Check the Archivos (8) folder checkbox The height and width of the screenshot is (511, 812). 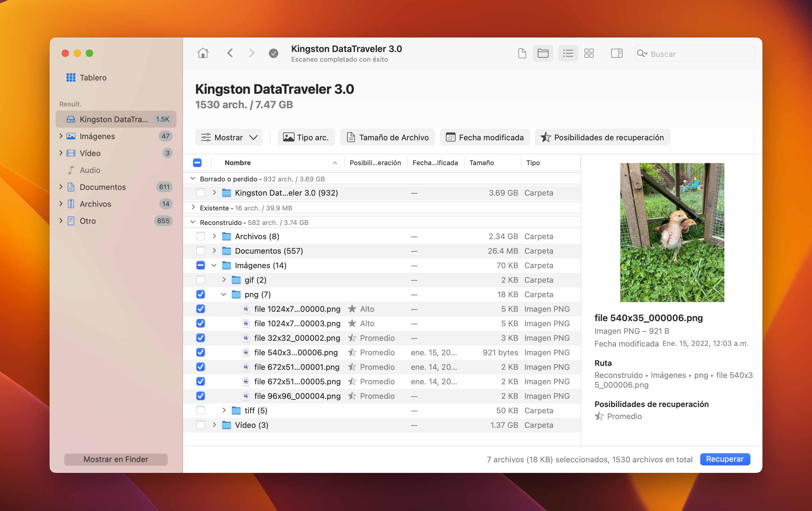[x=200, y=236]
